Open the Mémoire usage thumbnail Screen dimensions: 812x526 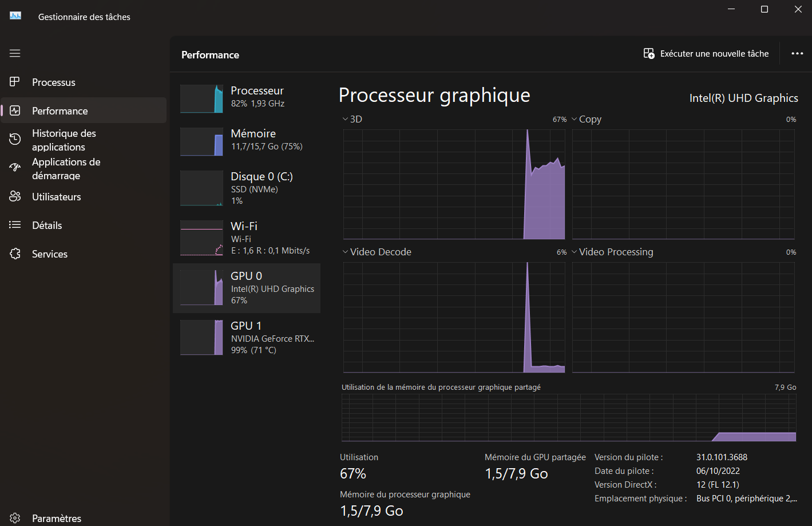(201, 141)
